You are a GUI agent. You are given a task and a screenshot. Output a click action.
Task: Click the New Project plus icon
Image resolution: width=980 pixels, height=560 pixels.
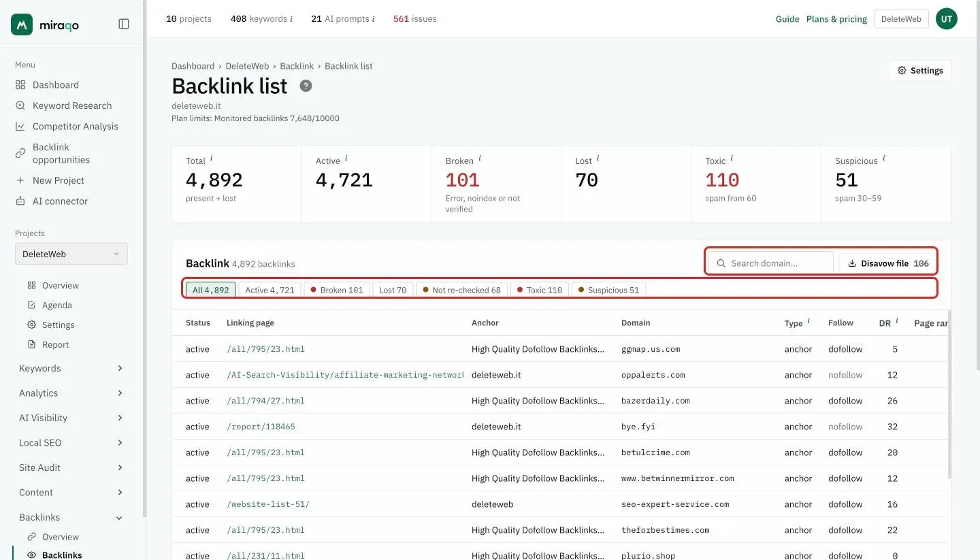click(20, 180)
